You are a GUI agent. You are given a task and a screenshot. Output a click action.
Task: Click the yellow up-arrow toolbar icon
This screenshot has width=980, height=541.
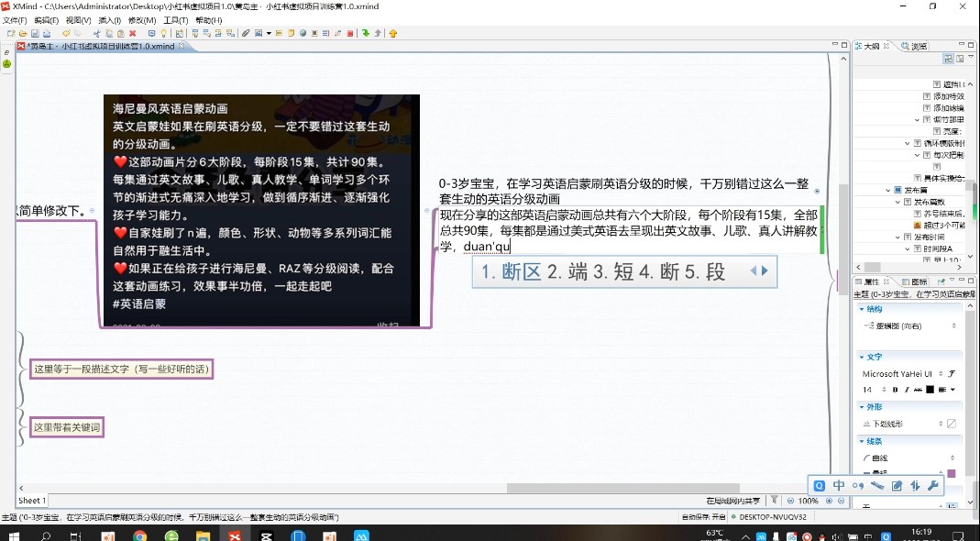pyautogui.click(x=393, y=34)
